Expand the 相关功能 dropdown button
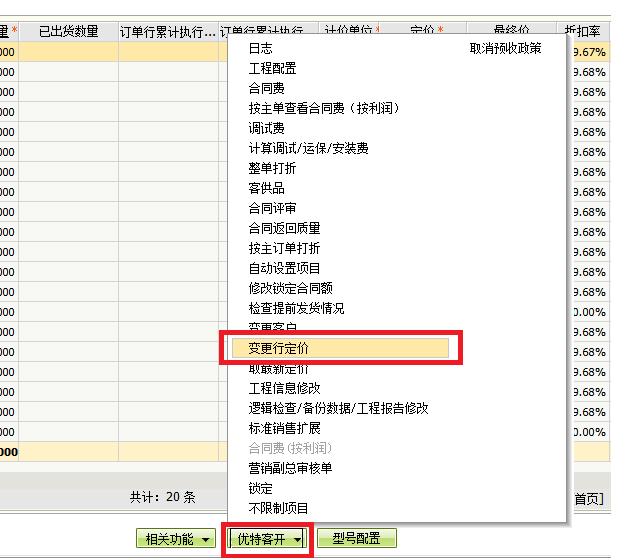Screen dimensions: 617x560 point(176,538)
